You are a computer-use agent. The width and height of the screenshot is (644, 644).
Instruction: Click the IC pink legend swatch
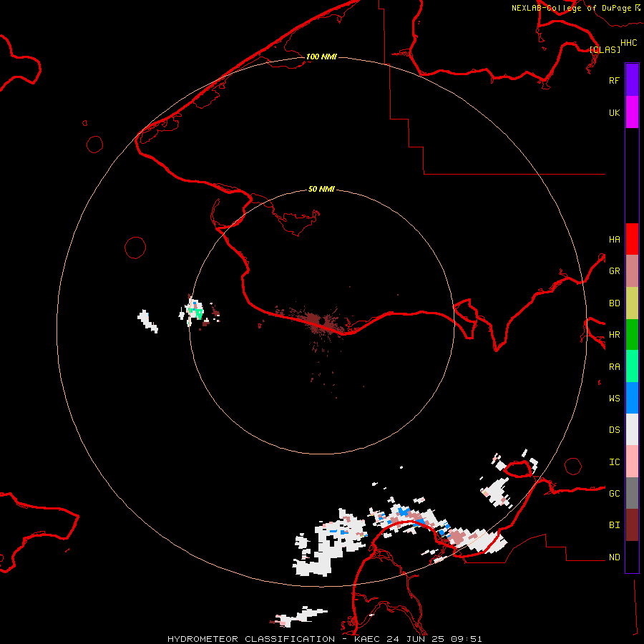pyautogui.click(x=632, y=462)
